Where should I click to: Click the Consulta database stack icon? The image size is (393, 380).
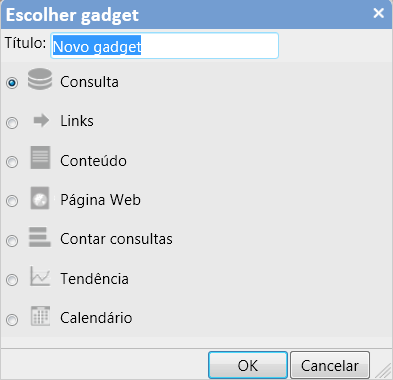40,79
